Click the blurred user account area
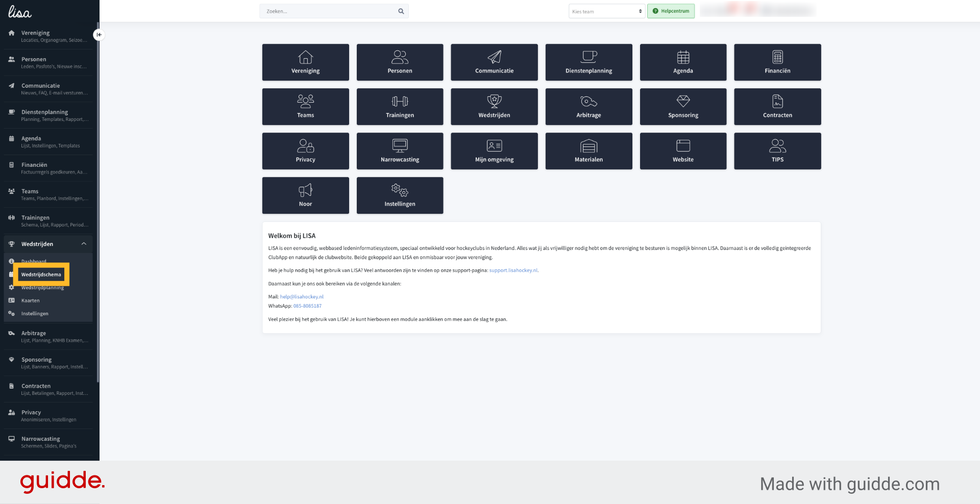 tap(757, 10)
